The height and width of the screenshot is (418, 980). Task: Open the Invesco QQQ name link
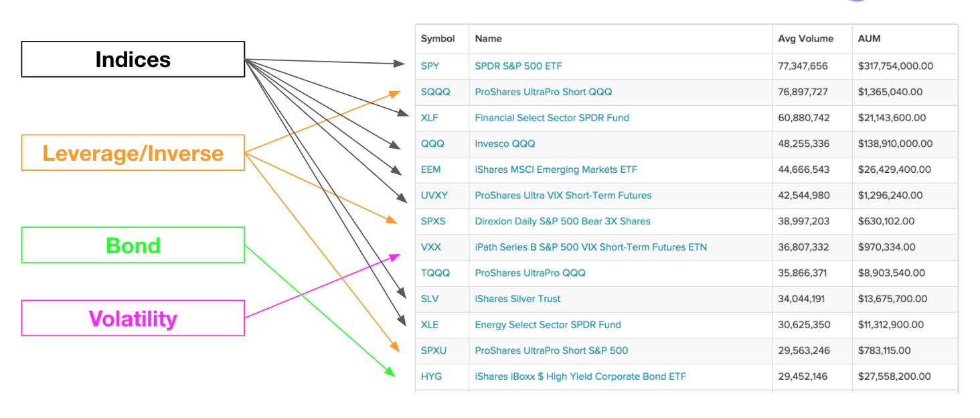[505, 144]
